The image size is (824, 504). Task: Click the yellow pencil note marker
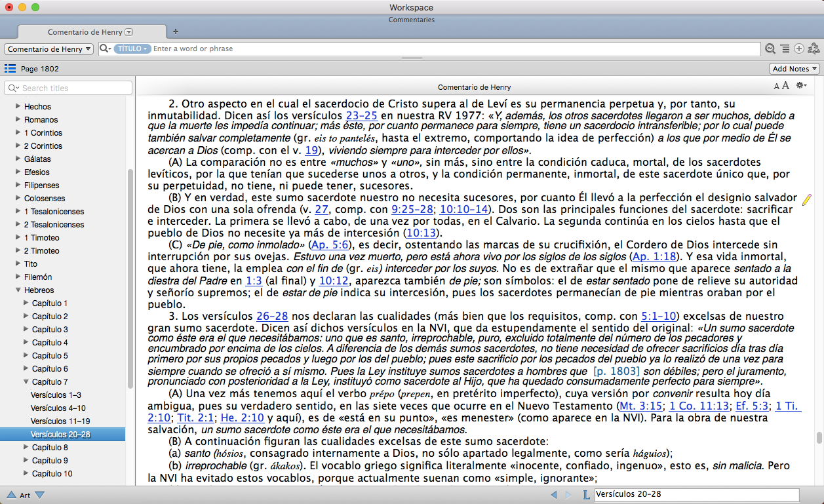[x=806, y=200]
